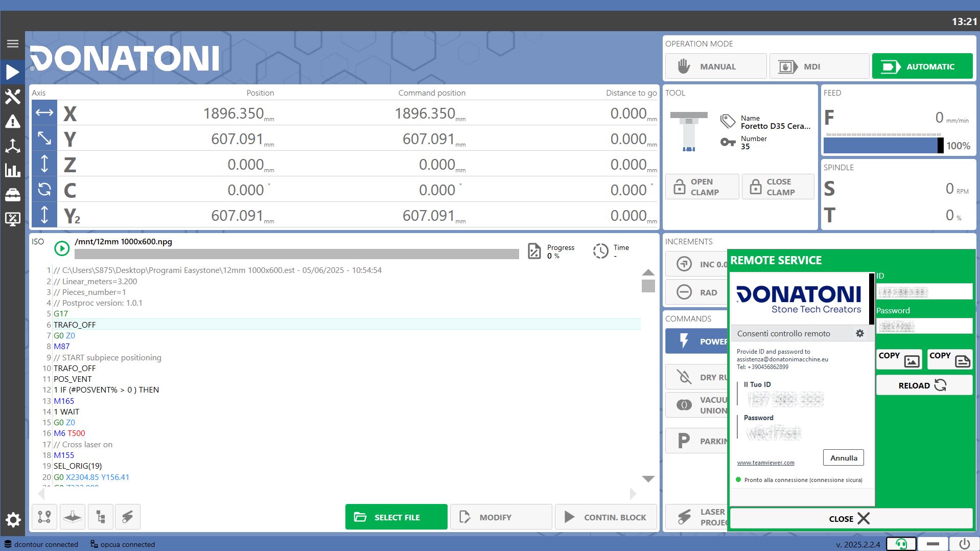Select AUTOMATIC operation mode
Viewport: 980px width, 551px height.
click(922, 66)
